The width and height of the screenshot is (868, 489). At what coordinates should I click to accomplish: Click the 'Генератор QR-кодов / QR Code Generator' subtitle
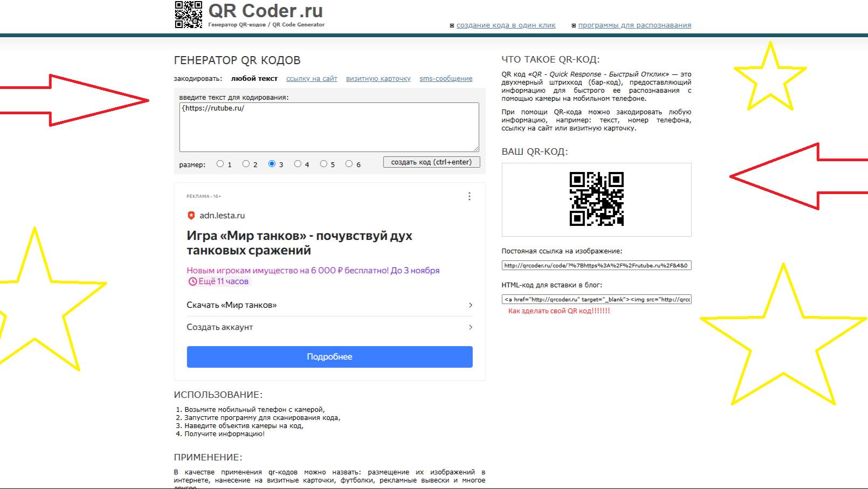tap(266, 25)
